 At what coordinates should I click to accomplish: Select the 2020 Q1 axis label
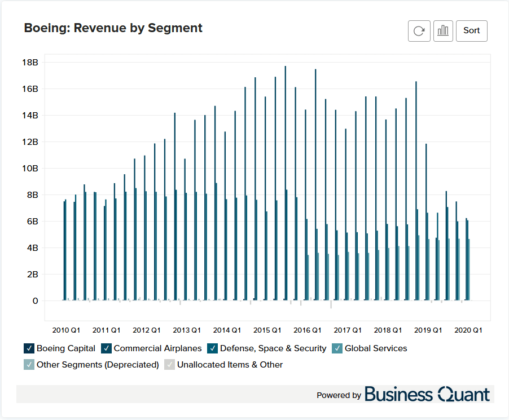point(469,330)
